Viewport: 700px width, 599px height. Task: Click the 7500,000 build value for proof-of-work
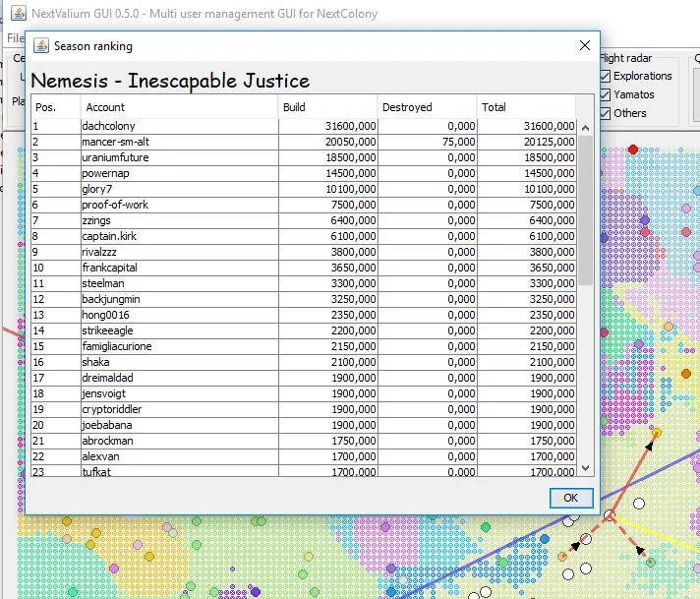pos(353,205)
